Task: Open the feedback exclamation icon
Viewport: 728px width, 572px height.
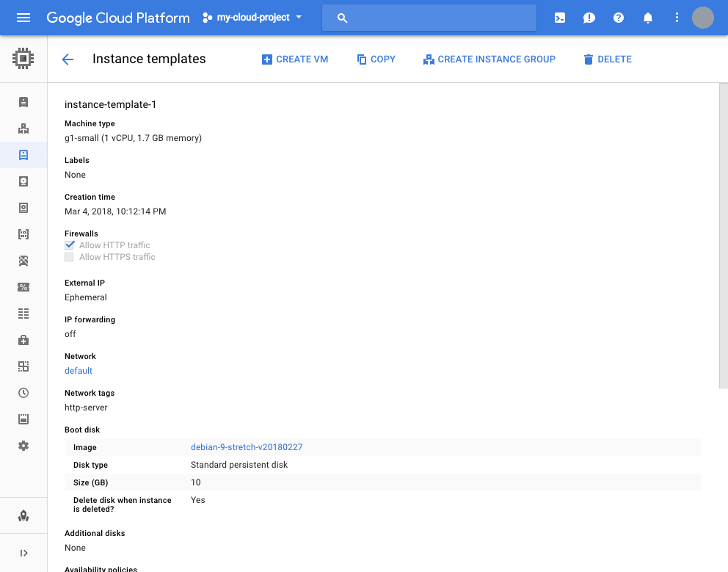Action: point(589,18)
